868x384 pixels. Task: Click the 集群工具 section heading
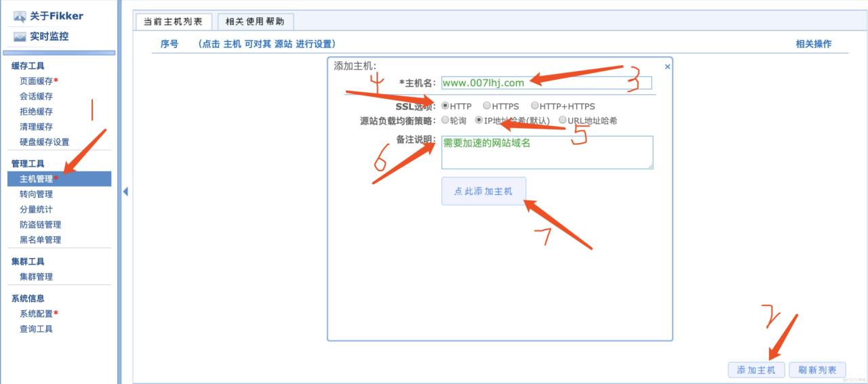pos(28,261)
